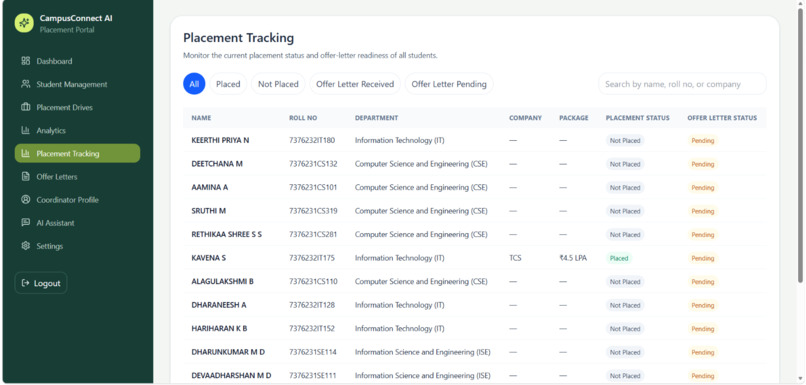Click the PACKAGE column header
This screenshot has width=806, height=385.
pyautogui.click(x=574, y=118)
